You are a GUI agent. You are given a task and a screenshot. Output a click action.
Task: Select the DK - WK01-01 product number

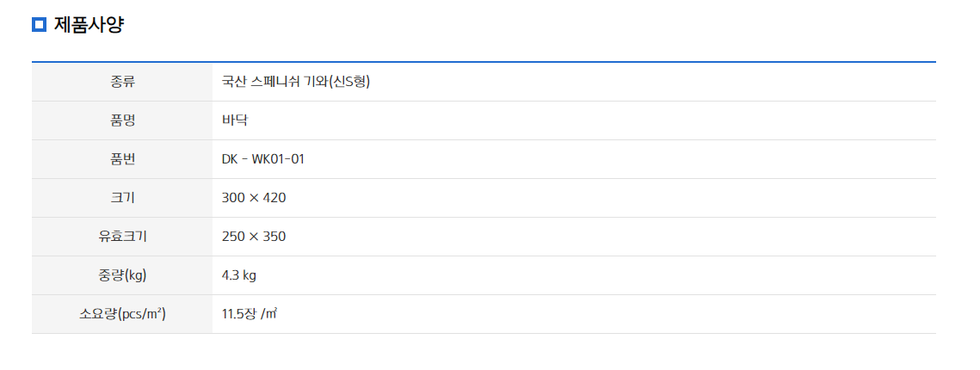point(263,159)
